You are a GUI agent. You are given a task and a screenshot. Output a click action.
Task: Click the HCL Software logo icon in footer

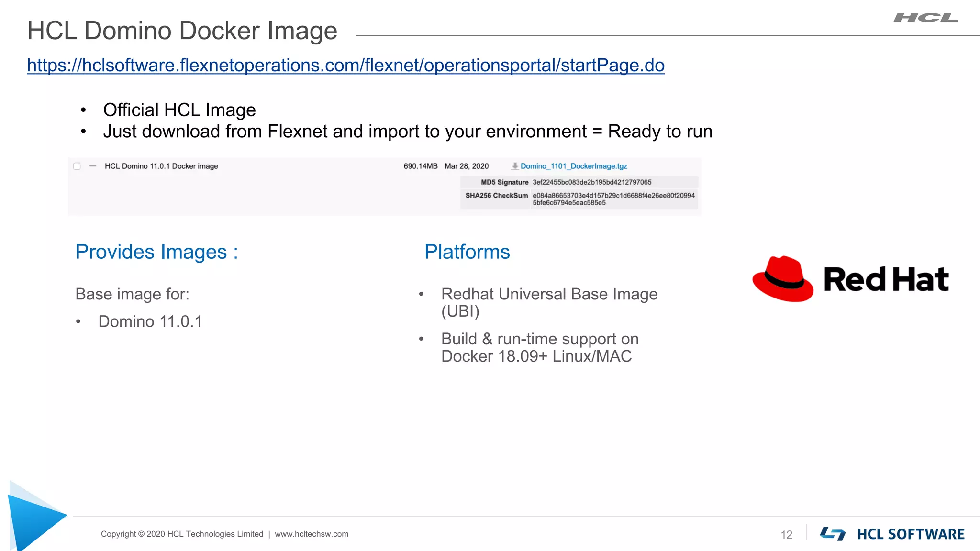pyautogui.click(x=833, y=534)
